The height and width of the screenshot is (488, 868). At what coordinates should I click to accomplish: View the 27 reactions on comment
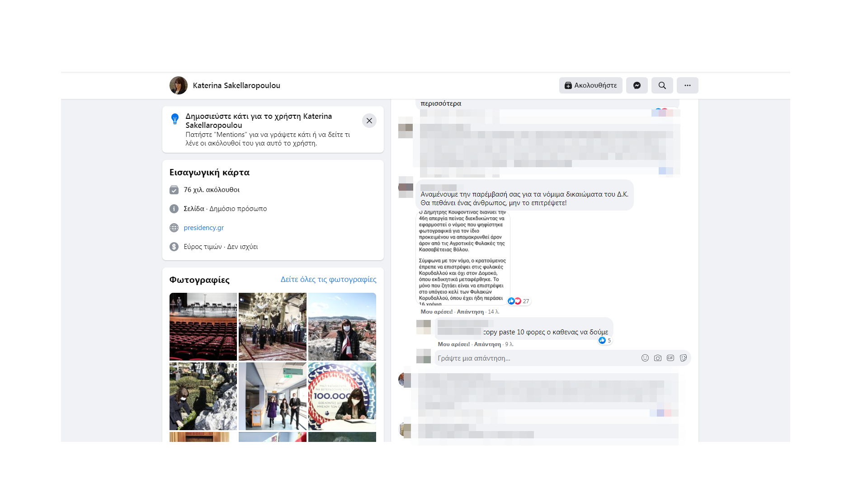tap(519, 301)
